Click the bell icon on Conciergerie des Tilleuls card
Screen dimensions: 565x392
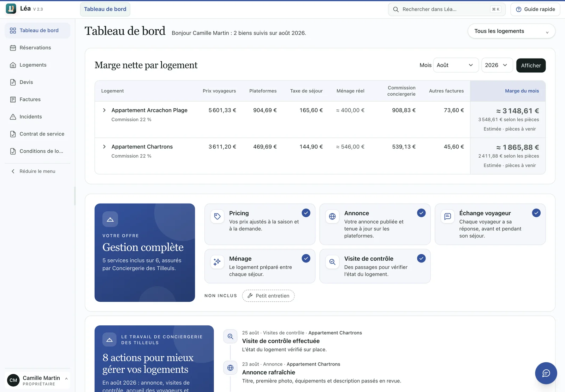[x=109, y=339]
